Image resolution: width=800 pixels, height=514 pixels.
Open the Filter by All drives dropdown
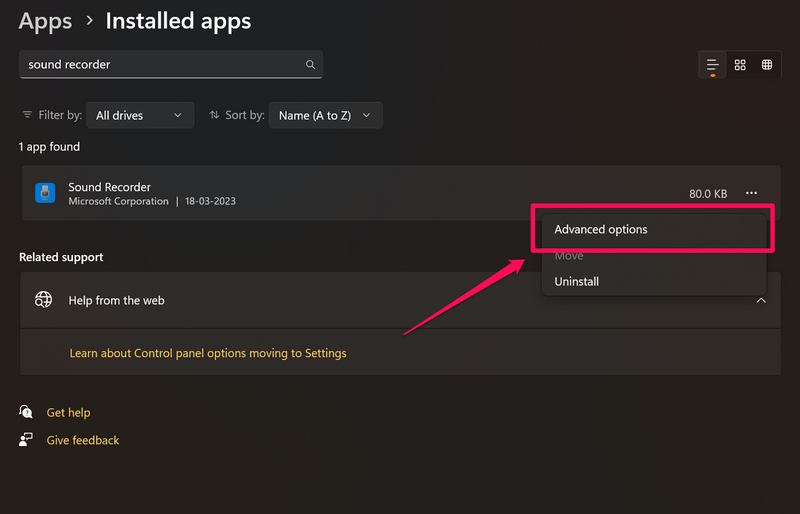click(x=140, y=115)
